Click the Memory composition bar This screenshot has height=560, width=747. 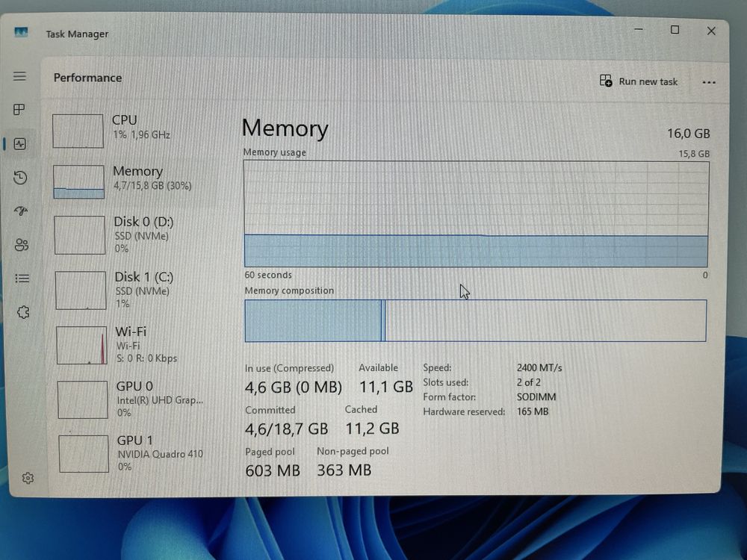click(x=475, y=320)
